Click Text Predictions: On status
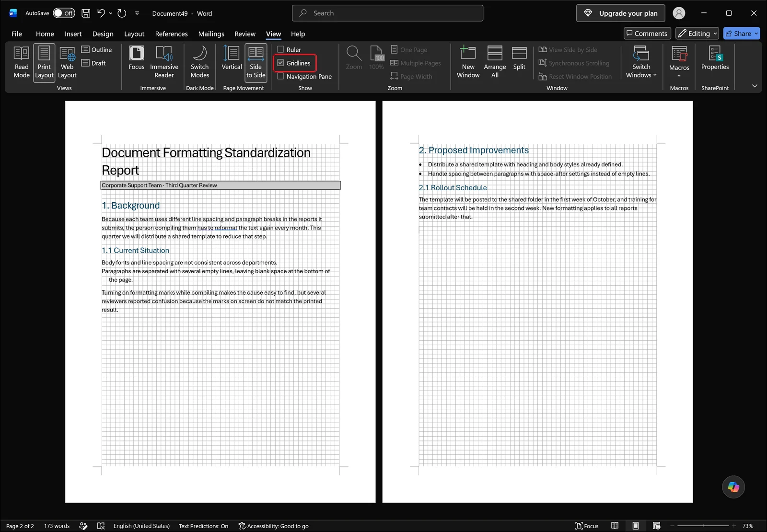This screenshot has height=532, width=767. click(203, 526)
